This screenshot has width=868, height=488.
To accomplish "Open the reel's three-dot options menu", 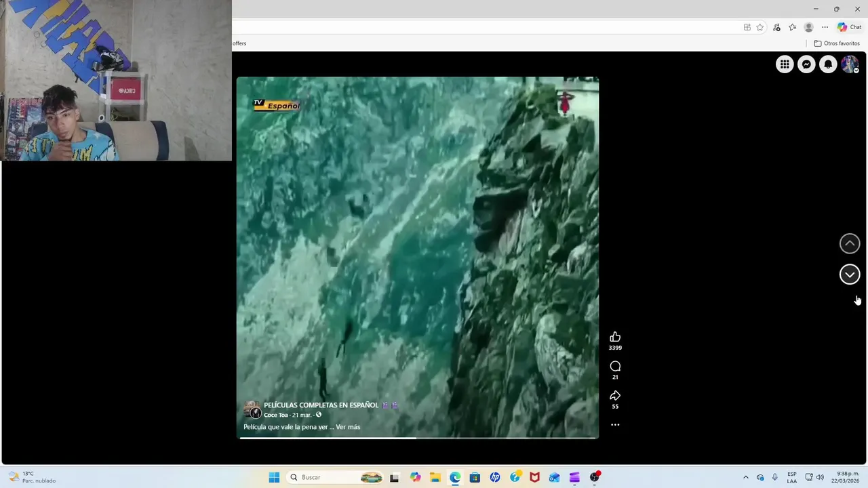I will pyautogui.click(x=615, y=425).
